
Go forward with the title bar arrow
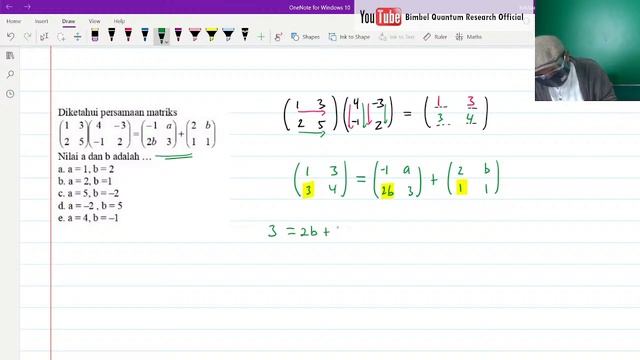point(27,7)
